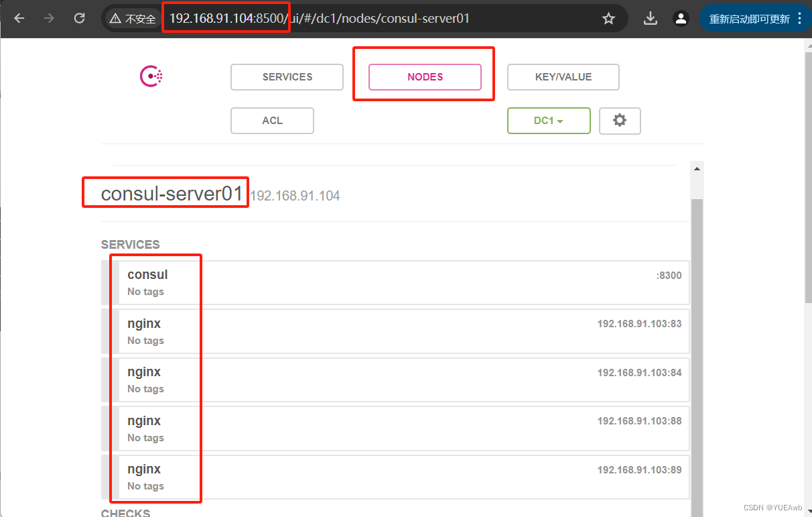Screen dimensions: 812x517
Task: Open nginx service on port 88
Action: tap(395, 428)
